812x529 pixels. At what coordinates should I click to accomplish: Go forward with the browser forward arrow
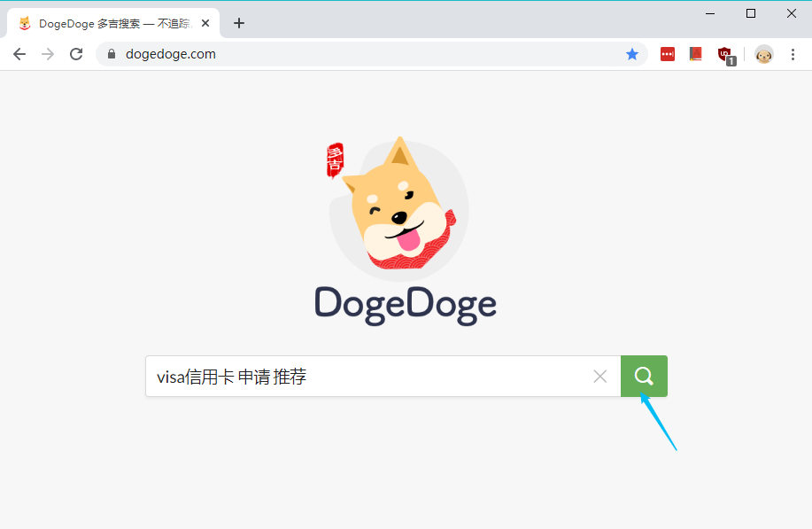(48, 54)
